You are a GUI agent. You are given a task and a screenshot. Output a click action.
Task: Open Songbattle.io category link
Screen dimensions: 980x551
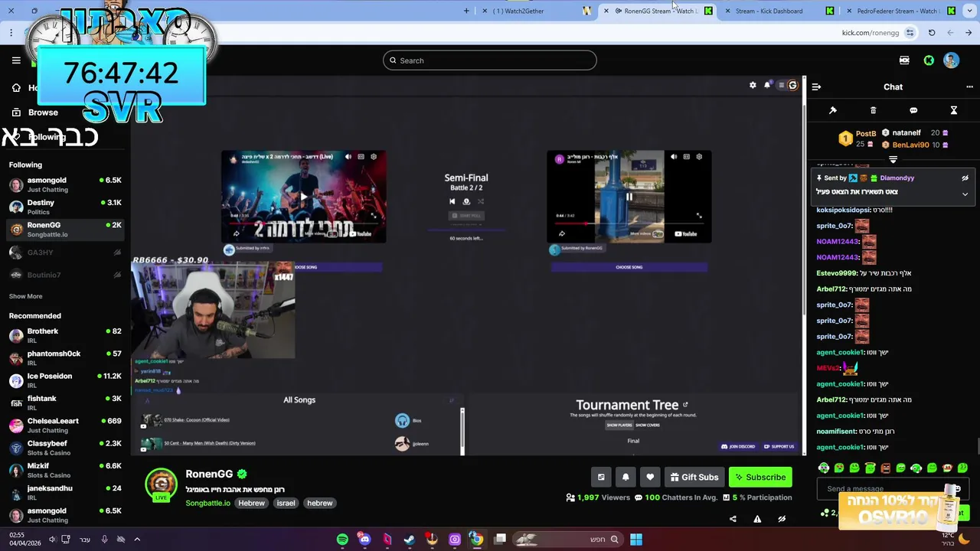[207, 503]
